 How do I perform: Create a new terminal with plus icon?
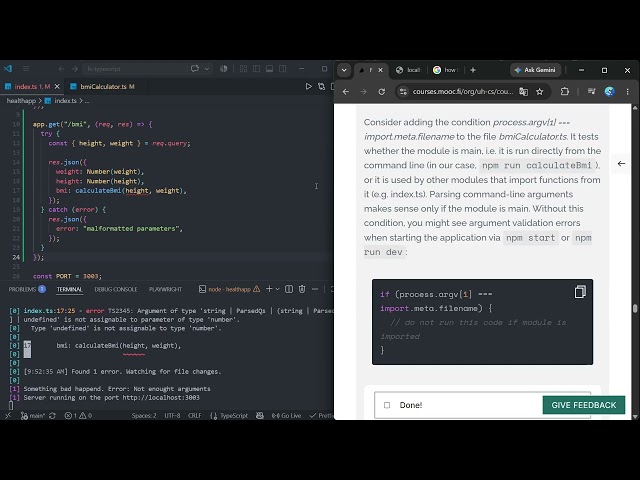point(269,289)
